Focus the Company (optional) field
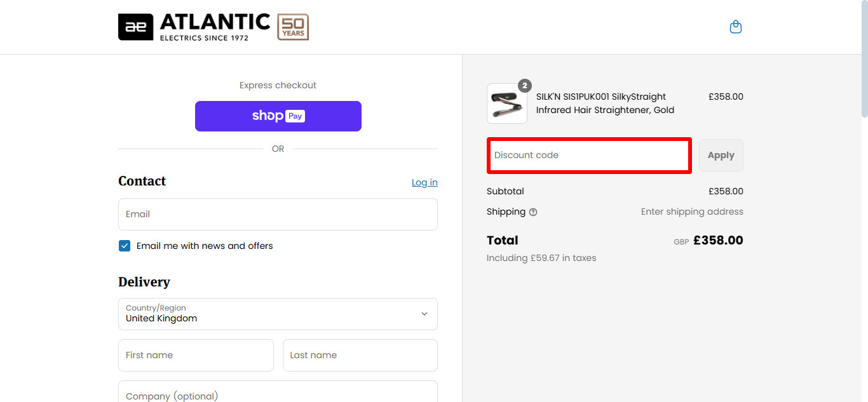 pos(278,391)
